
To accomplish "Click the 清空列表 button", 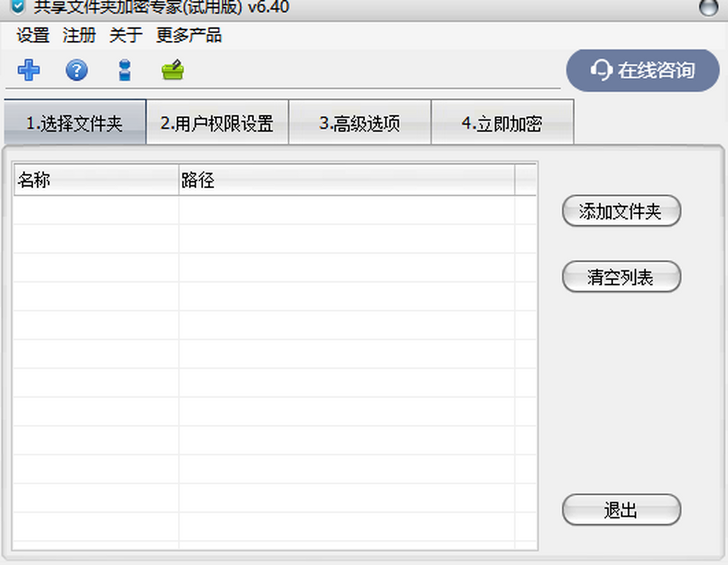I will 621,277.
